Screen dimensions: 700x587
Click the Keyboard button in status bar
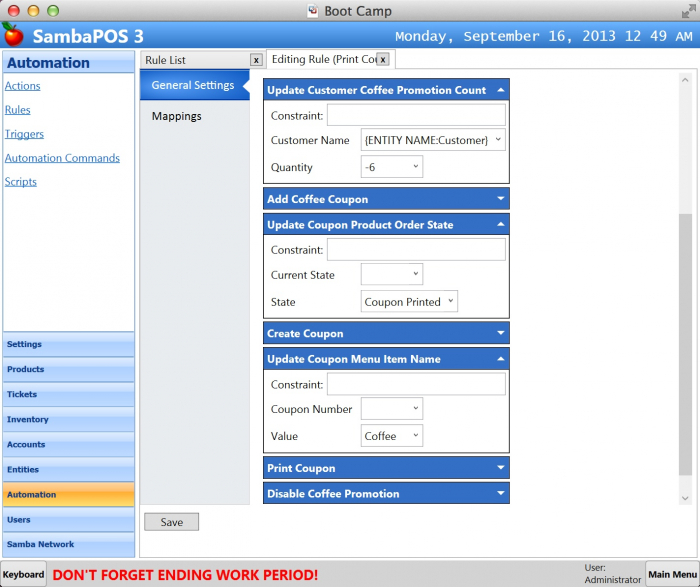pos(23,575)
